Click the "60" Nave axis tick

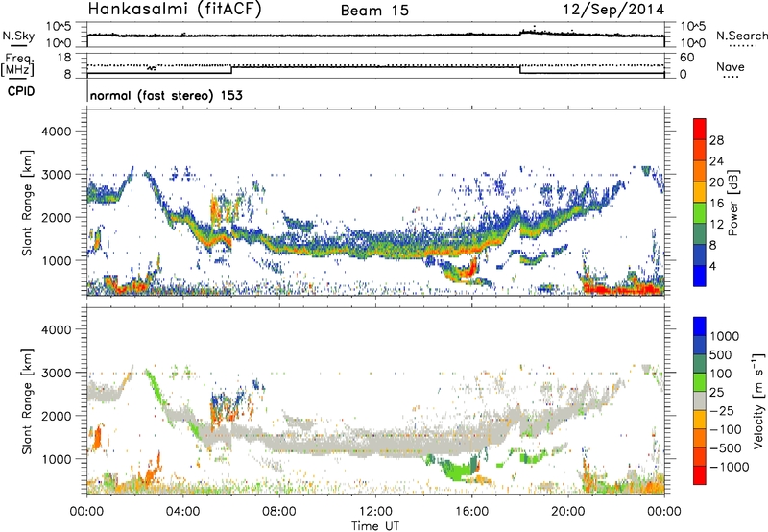pyautogui.click(x=686, y=58)
